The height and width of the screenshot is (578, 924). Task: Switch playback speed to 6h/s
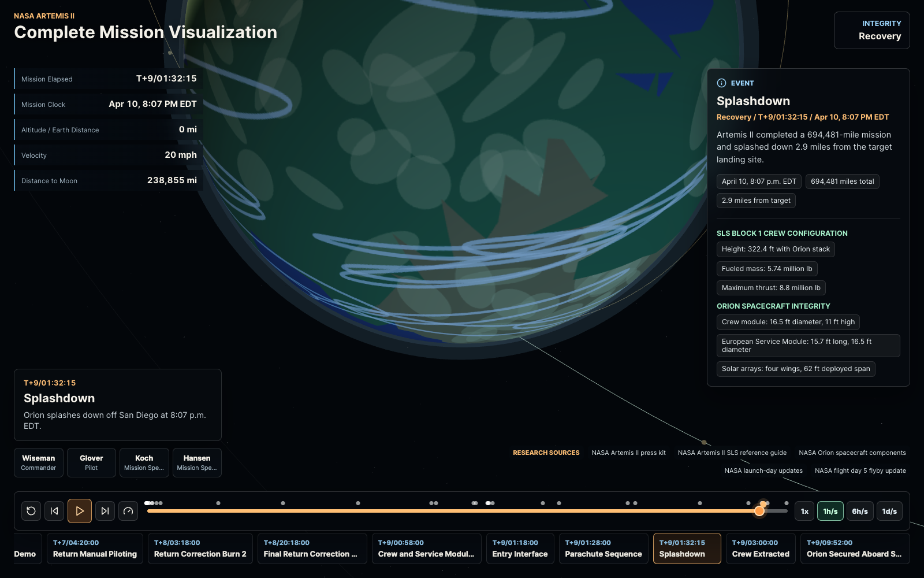pos(860,511)
